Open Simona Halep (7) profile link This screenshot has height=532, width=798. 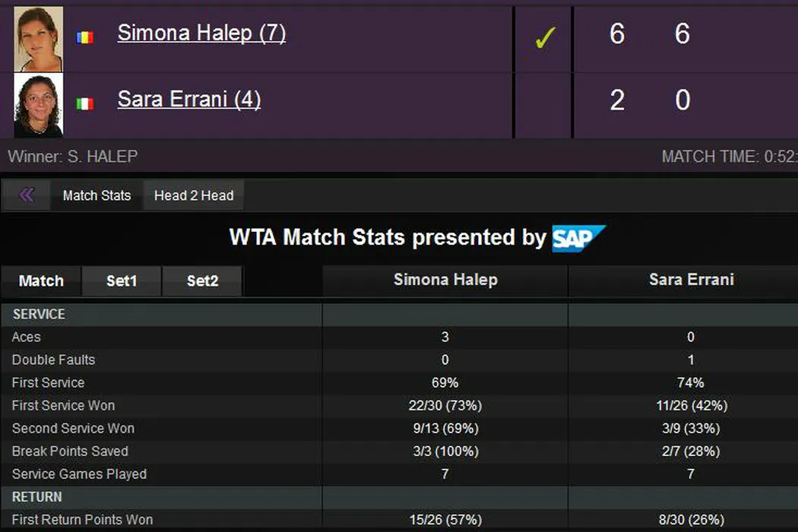click(201, 33)
